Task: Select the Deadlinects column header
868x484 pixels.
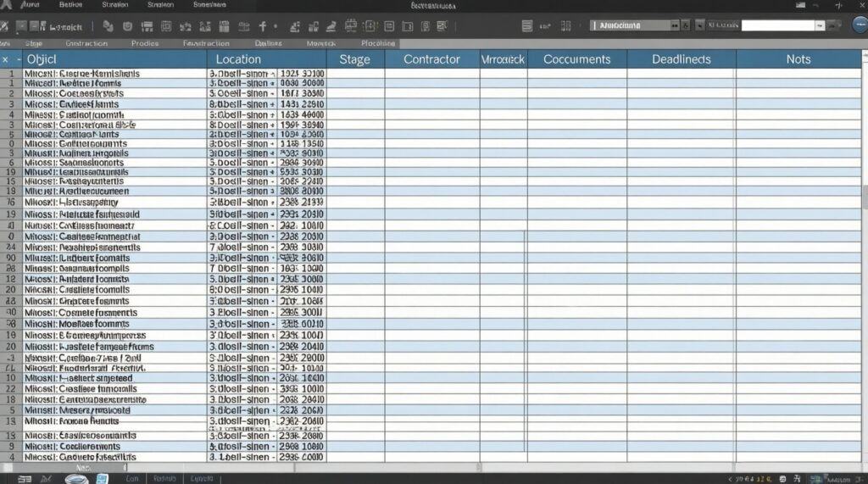Action: tap(681, 59)
